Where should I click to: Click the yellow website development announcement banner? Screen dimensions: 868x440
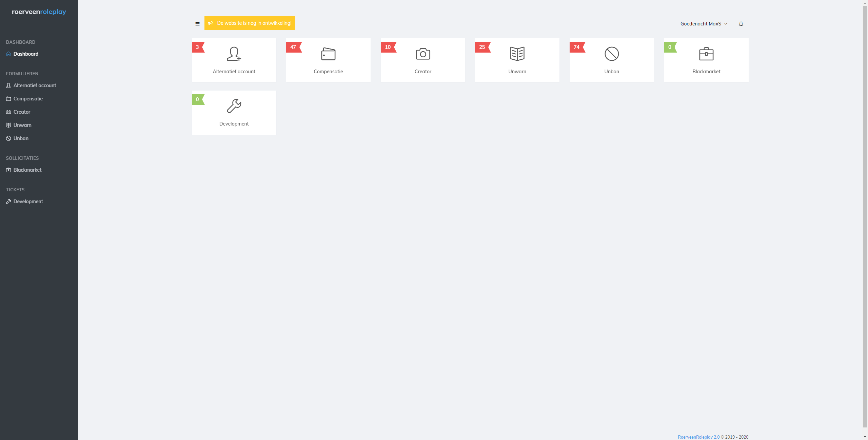coord(250,23)
